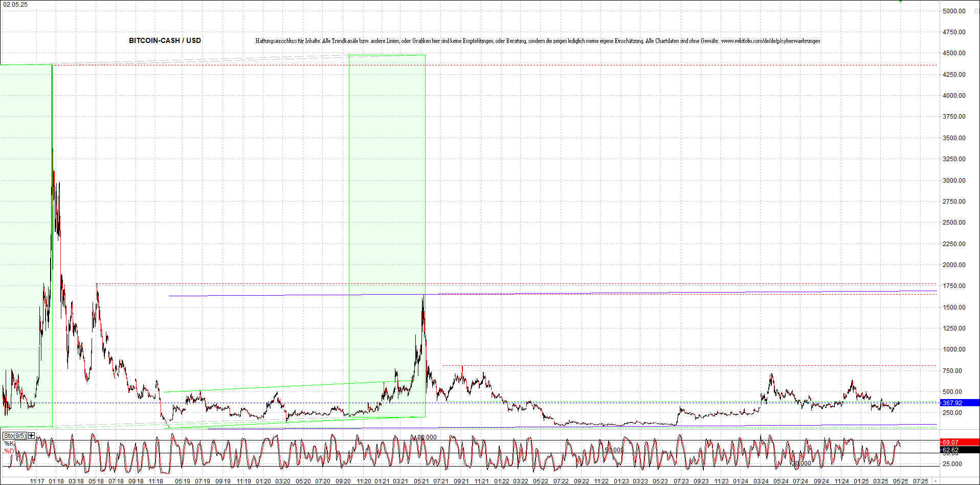The height and width of the screenshot is (485, 980).
Task: Click the 4000.00 price axis label
Action: tap(954, 95)
